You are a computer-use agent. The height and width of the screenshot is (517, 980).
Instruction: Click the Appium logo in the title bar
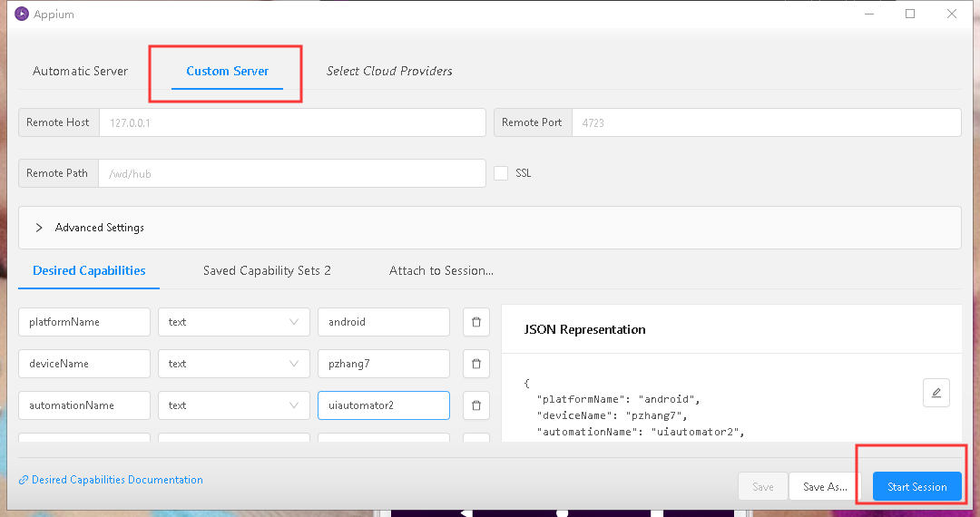(22, 14)
